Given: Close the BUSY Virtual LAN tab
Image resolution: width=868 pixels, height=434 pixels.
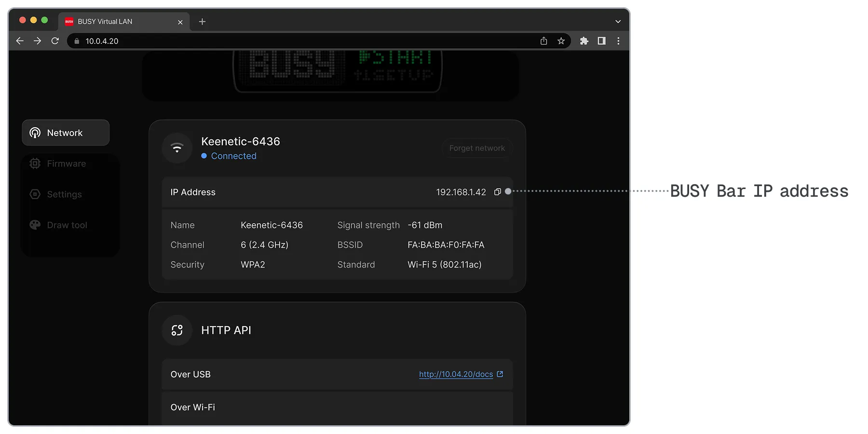Looking at the screenshot, I should tap(180, 22).
